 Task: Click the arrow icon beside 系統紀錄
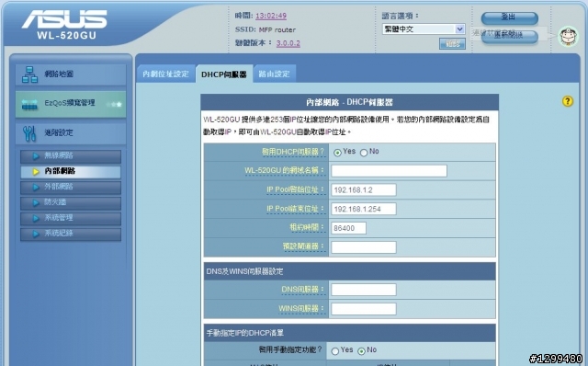click(x=36, y=234)
